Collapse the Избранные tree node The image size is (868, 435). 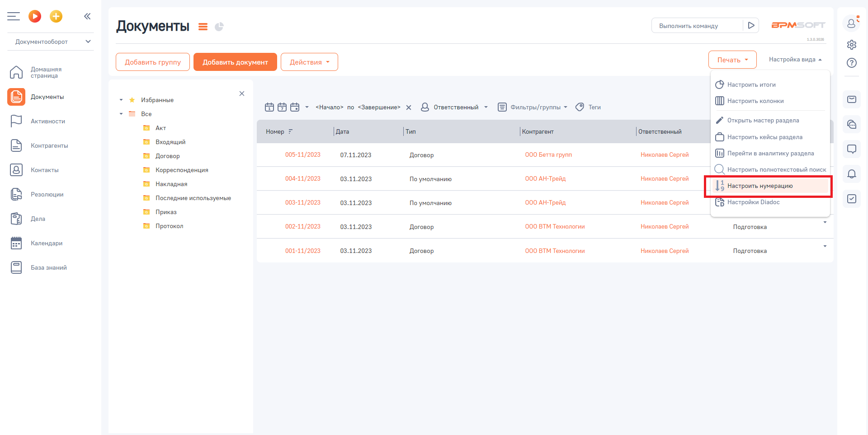point(121,100)
